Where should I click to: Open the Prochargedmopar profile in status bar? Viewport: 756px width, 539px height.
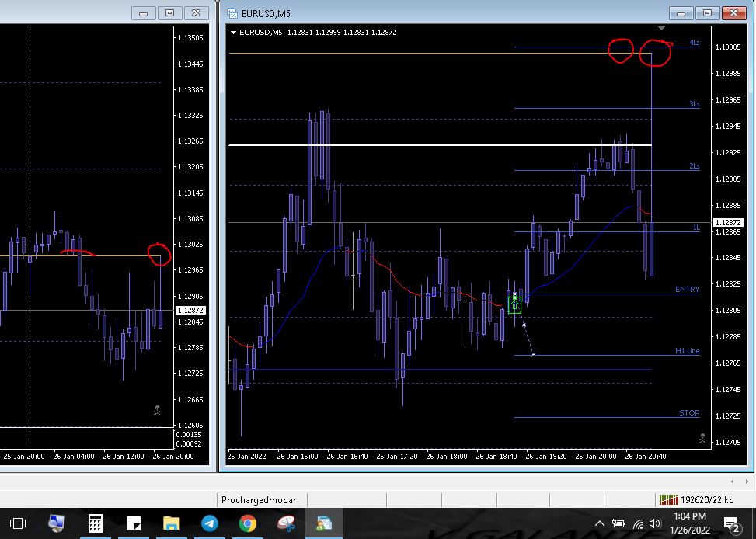pos(259,500)
